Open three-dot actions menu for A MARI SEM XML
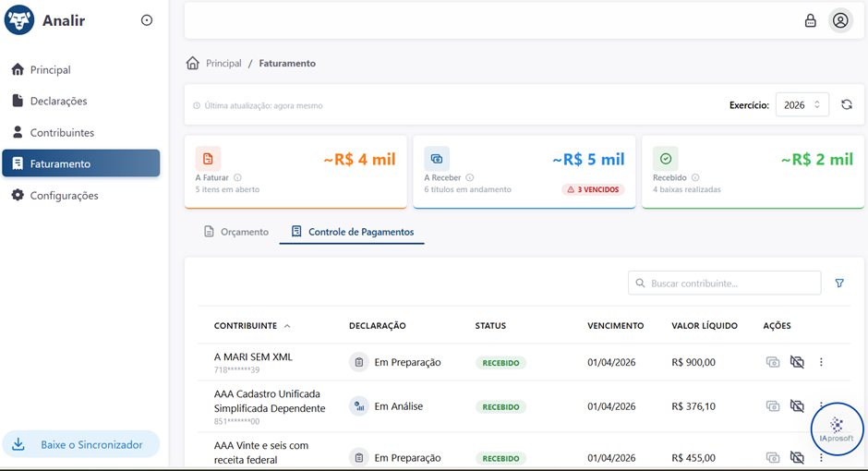Screen dimensions: 868x471 coord(821,362)
